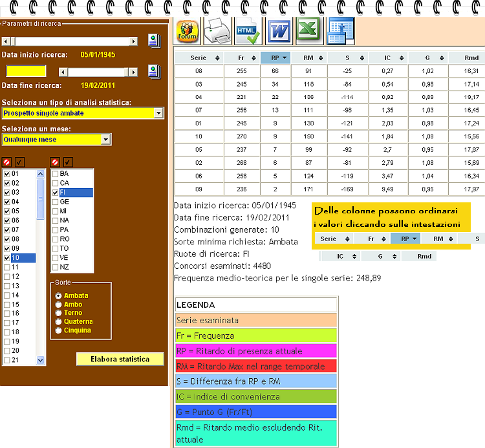
Task: Click IC value 9,49 cell
Action: coord(388,189)
